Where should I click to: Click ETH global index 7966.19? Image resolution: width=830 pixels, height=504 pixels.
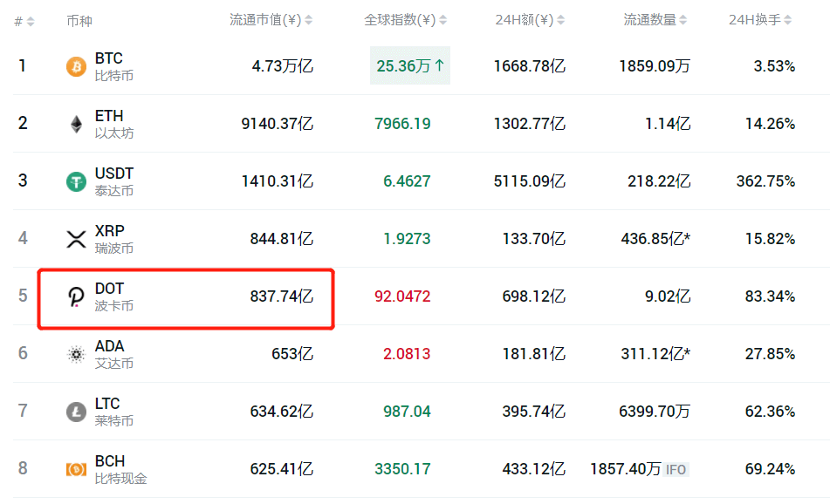pyautogui.click(x=402, y=124)
